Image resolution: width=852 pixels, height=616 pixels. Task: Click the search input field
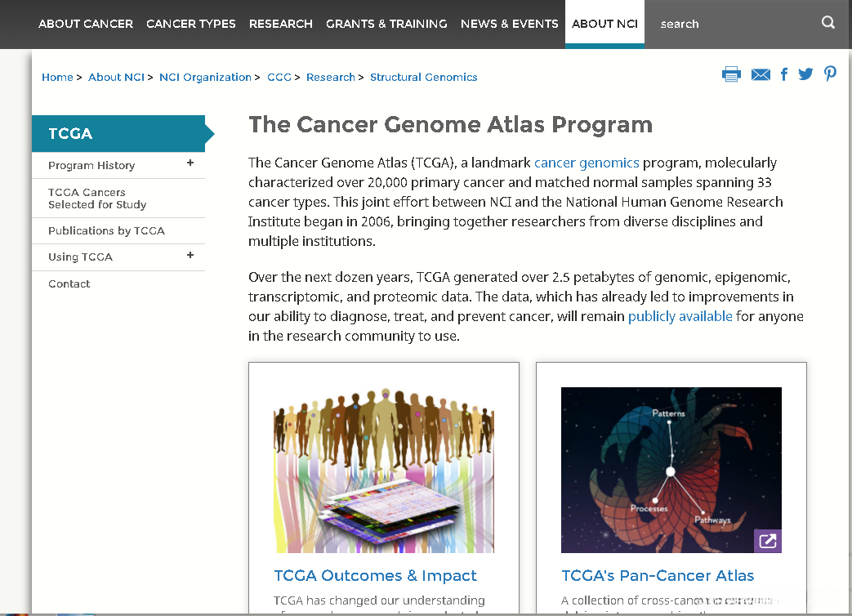(731, 24)
